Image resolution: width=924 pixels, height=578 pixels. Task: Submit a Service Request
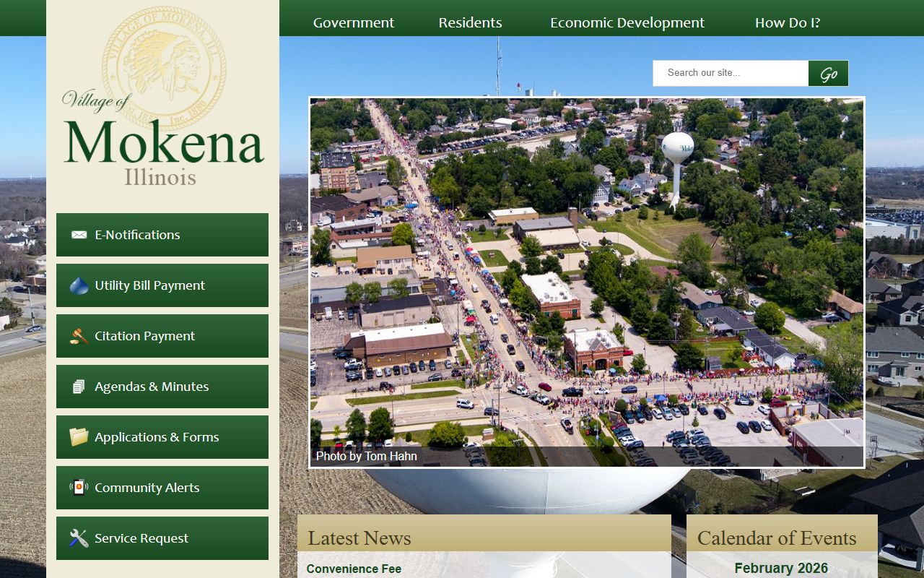tap(162, 538)
